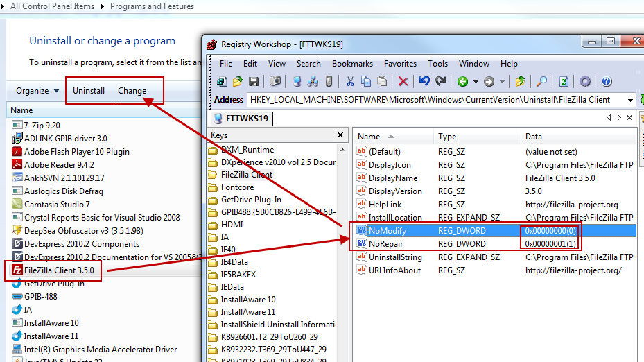Select the Fontcore key in tree
The height and width of the screenshot is (362, 644).
[237, 187]
